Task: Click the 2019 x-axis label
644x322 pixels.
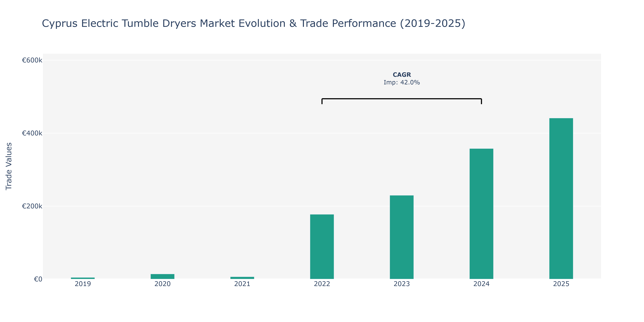Action: (83, 284)
